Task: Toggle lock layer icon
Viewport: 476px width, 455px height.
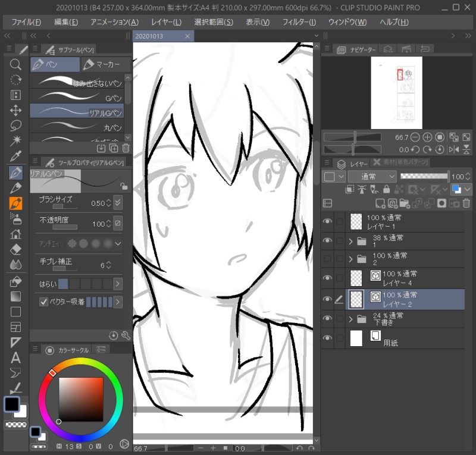Action: (386, 190)
